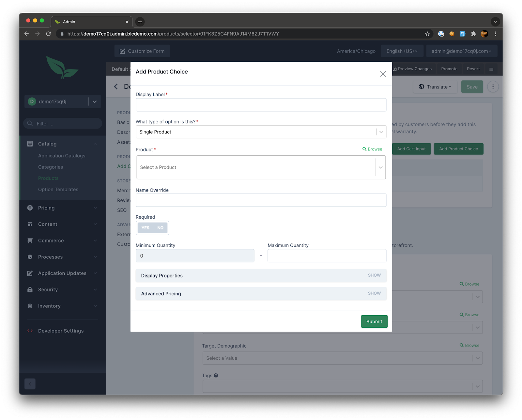Open Developer Settings in the sidebar
522x420 pixels.
click(61, 331)
